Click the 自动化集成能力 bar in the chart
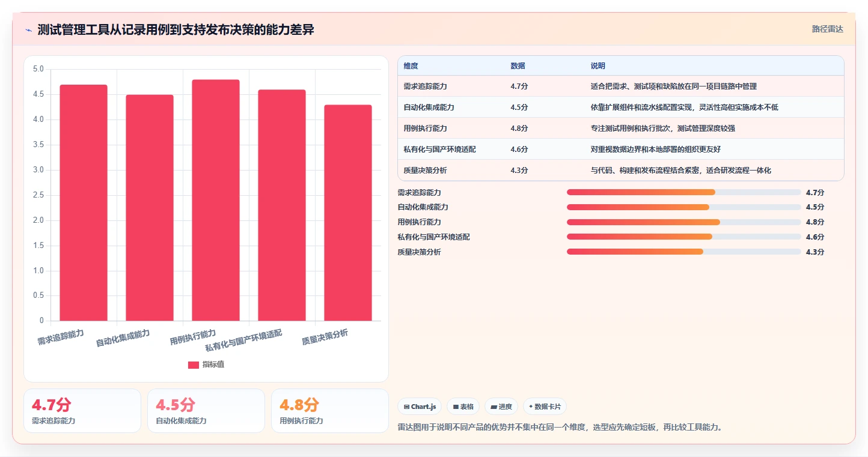This screenshot has width=868, height=457. pyautogui.click(x=150, y=208)
